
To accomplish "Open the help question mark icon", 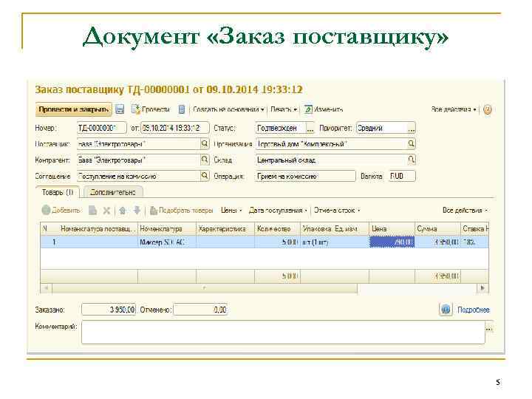I will point(488,109).
